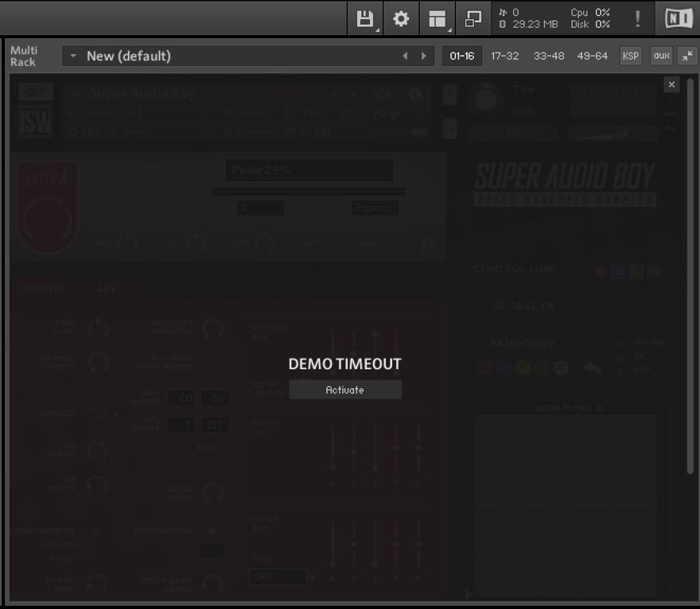Expand the Multi Rack preset dropdown arrow
This screenshot has width=700, height=609.
pos(73,56)
